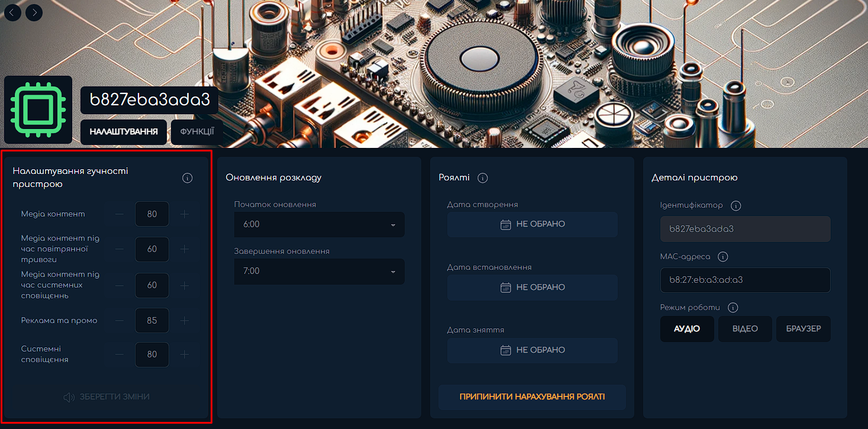Click the MAC-адреса input field
The width and height of the screenshot is (868, 429).
(746, 280)
